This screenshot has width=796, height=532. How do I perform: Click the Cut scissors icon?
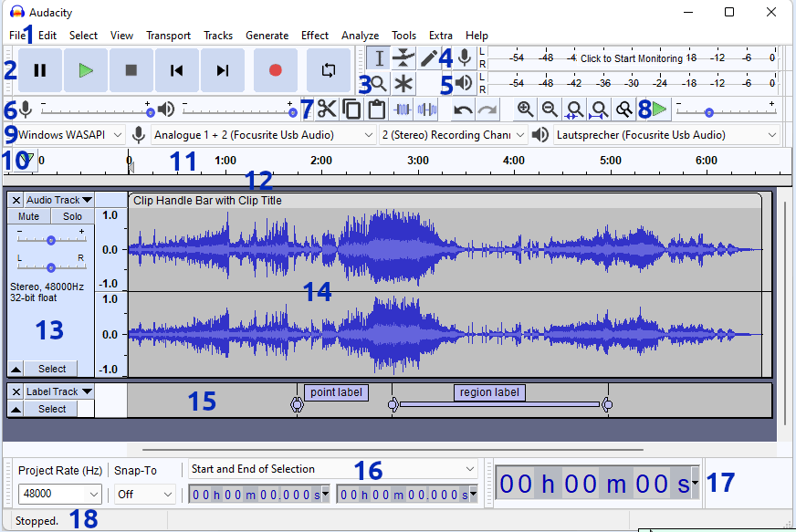[327, 110]
